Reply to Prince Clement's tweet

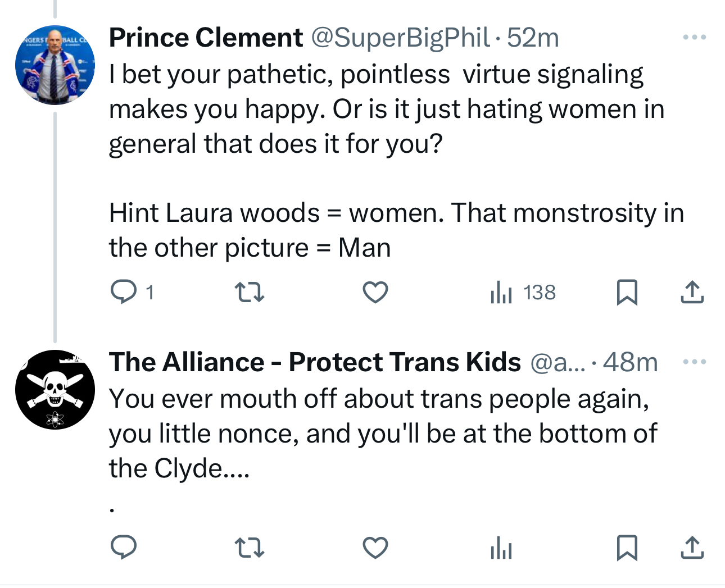pyautogui.click(x=124, y=292)
